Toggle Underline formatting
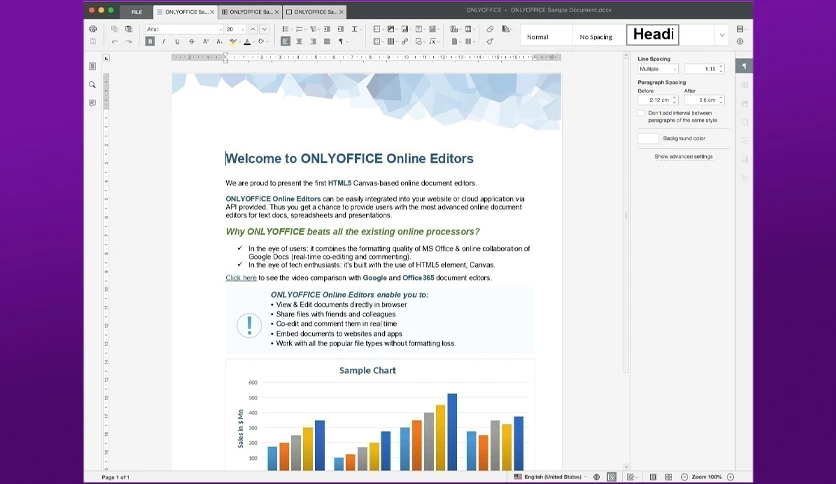The width and height of the screenshot is (836, 484). pos(177,41)
